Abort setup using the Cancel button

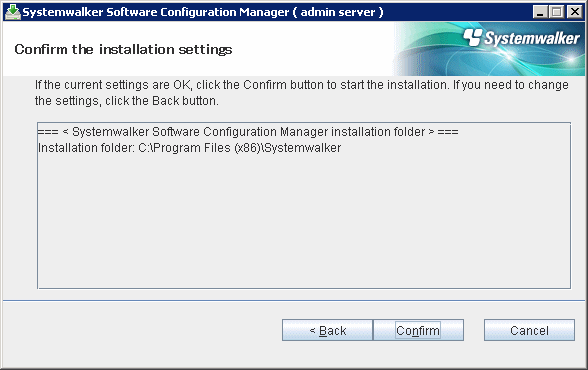pyautogui.click(x=529, y=330)
